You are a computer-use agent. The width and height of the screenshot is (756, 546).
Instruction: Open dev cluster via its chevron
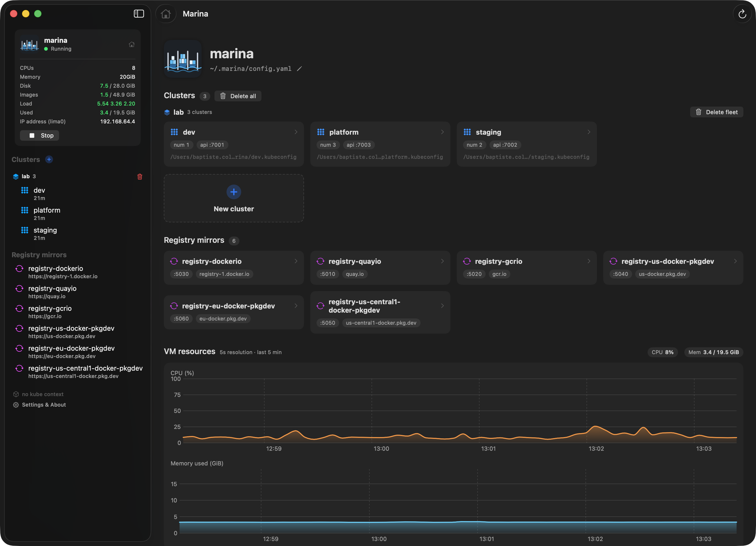(x=296, y=132)
